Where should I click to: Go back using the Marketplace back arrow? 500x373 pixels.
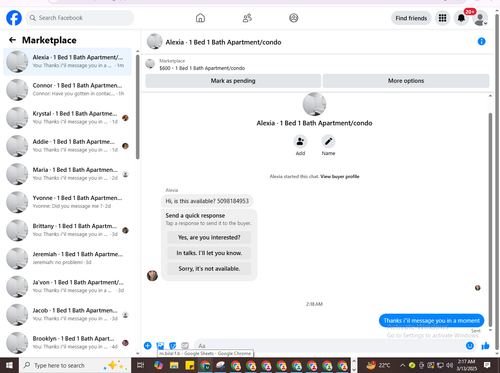click(12, 40)
